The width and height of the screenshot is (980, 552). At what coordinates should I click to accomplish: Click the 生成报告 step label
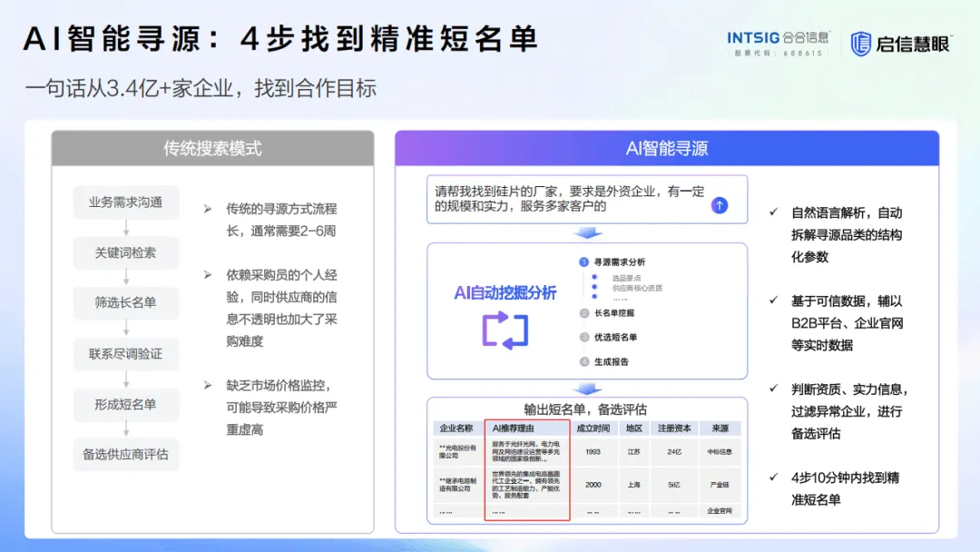point(612,362)
